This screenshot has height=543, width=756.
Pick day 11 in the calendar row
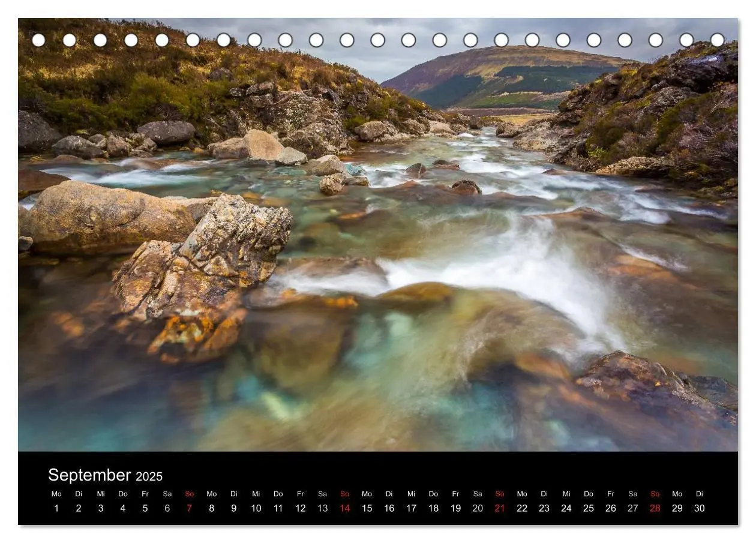(x=278, y=508)
